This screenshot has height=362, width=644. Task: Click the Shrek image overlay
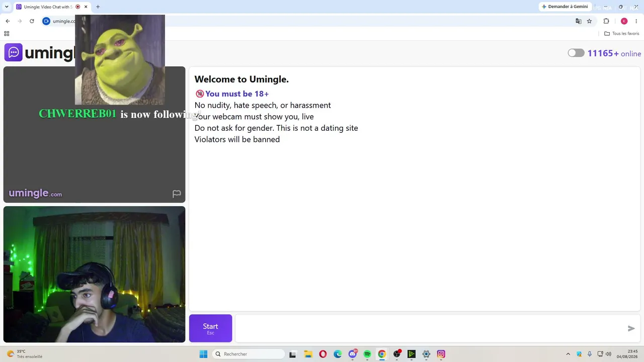tap(120, 60)
